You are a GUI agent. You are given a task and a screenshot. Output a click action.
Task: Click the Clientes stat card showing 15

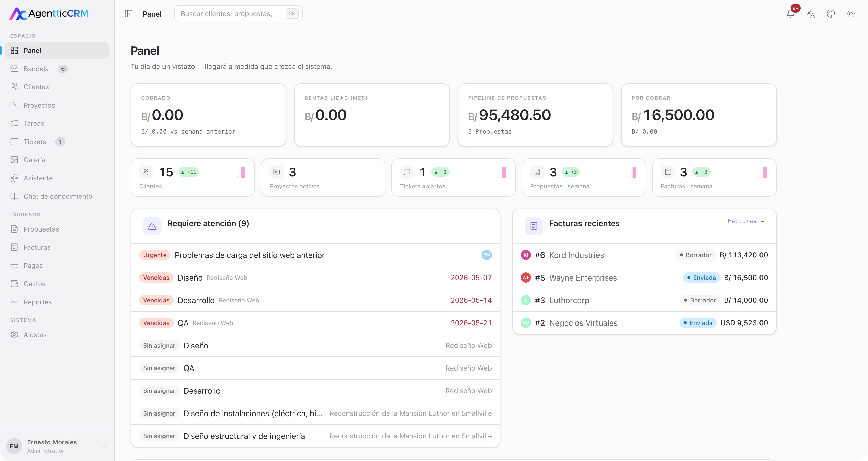[x=192, y=177]
